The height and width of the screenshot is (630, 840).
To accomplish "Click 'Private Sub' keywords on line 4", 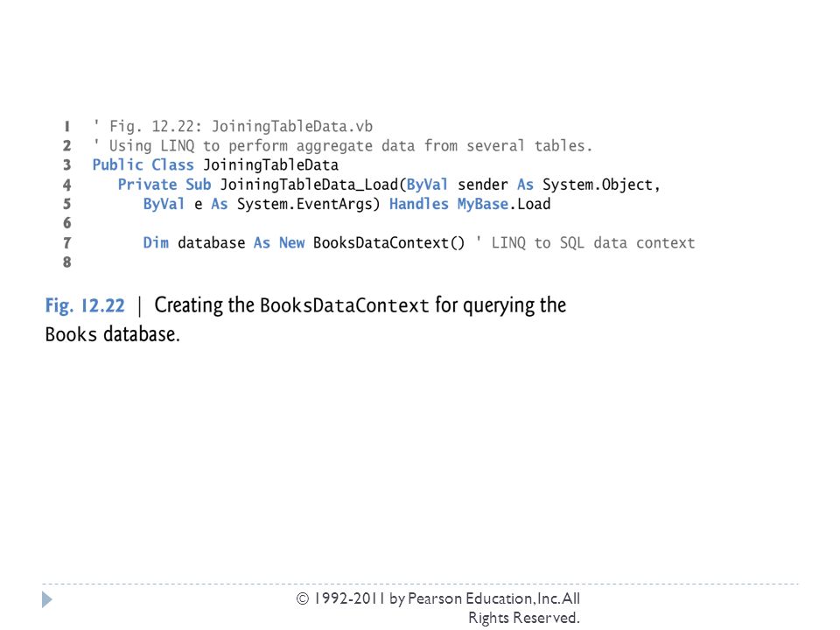I will coord(164,185).
